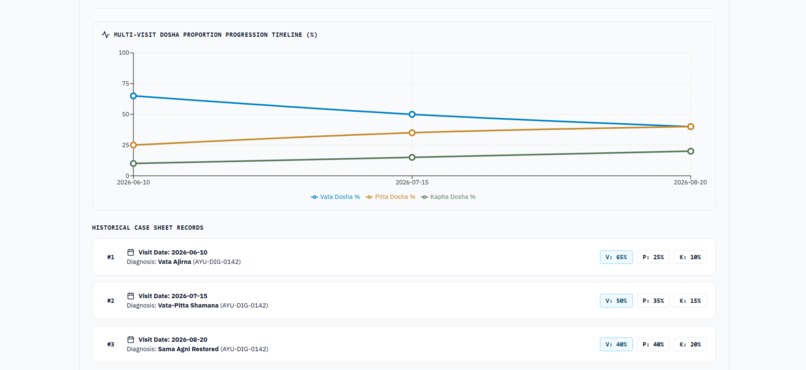Select Pitta data point at 2026-07-15
The height and width of the screenshot is (370, 806).
(x=412, y=133)
